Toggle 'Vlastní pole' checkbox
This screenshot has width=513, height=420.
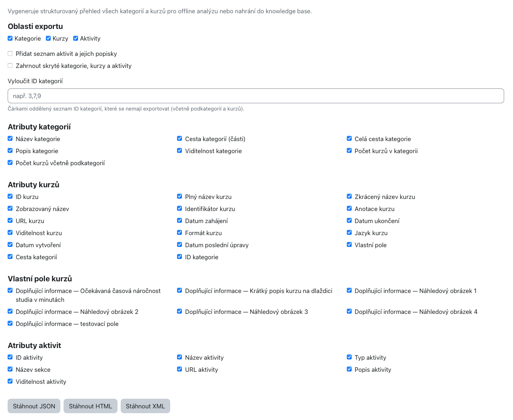pyautogui.click(x=349, y=245)
